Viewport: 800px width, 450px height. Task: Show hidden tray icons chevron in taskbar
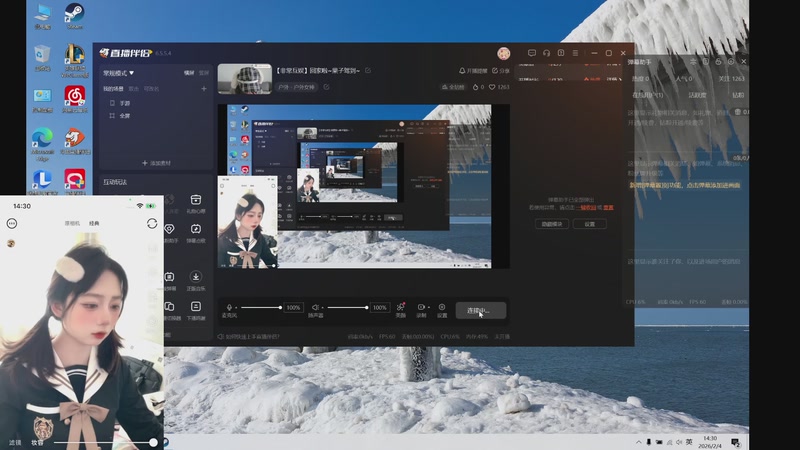pos(638,442)
